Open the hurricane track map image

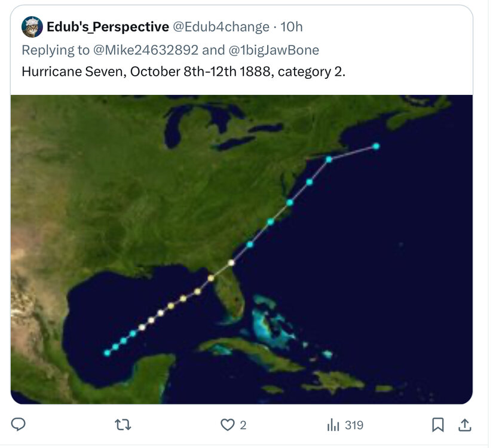[x=241, y=250]
